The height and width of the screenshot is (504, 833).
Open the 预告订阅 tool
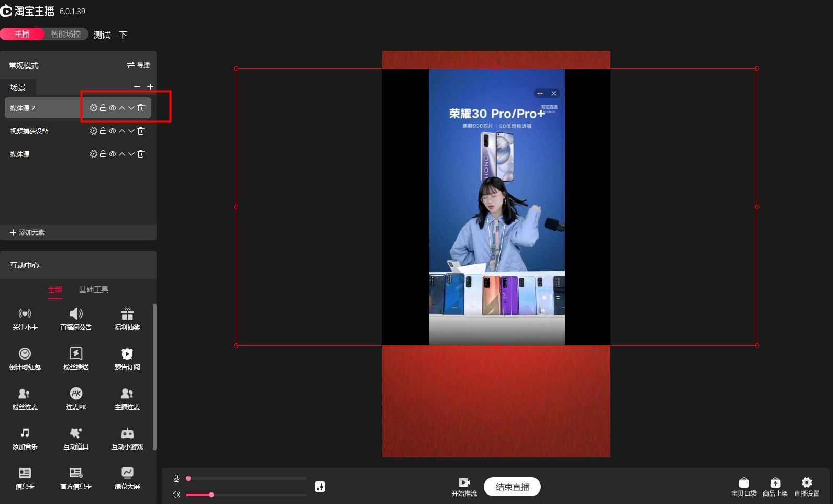click(127, 359)
